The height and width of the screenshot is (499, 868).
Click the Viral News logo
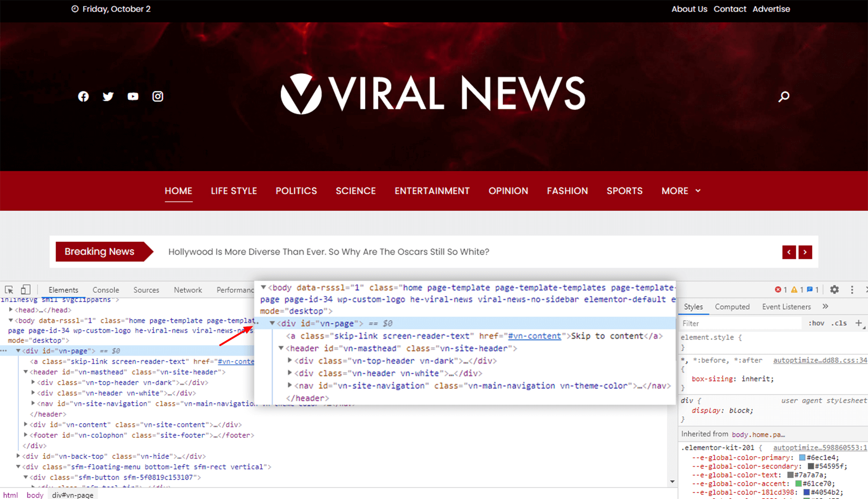pos(433,94)
